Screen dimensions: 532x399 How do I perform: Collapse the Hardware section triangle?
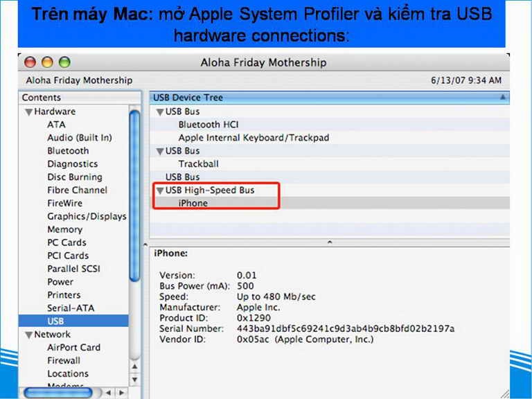(x=29, y=112)
